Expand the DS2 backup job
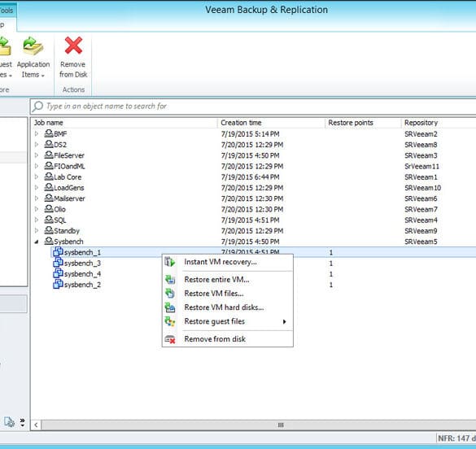Screen dimensions: 476x449 coord(37,145)
